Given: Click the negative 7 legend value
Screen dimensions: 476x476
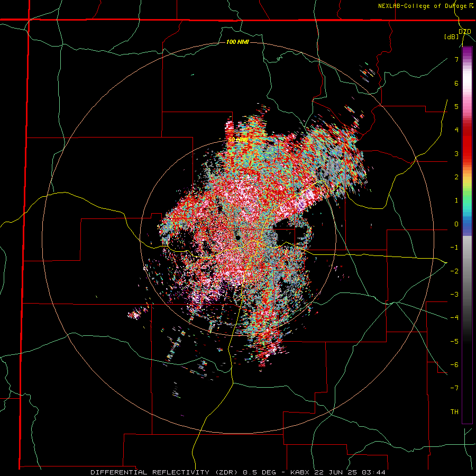Looking at the screenshot, I should pyautogui.click(x=454, y=388).
